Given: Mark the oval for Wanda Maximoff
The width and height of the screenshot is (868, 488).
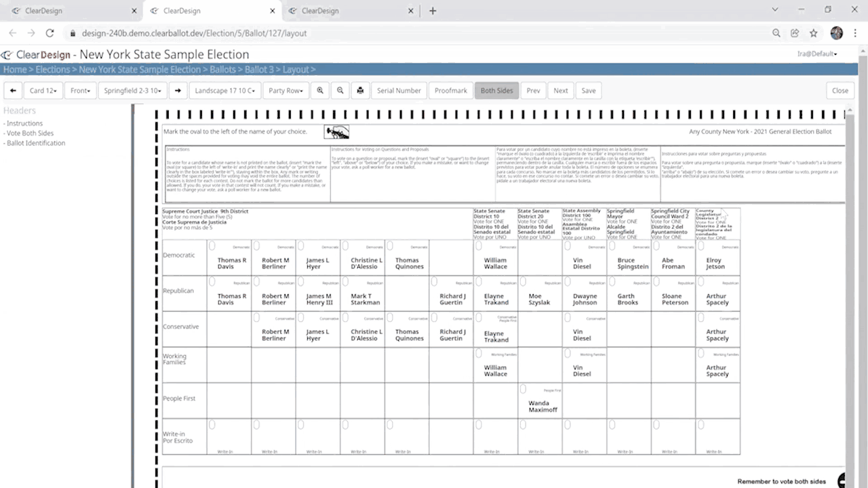Looking at the screenshot, I should coord(523,389).
